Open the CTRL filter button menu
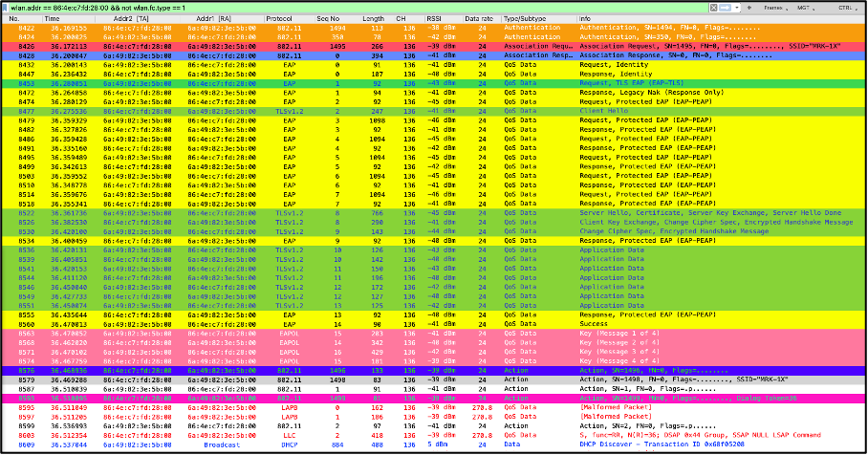Viewport: 868px width, 455px height. click(847, 6)
